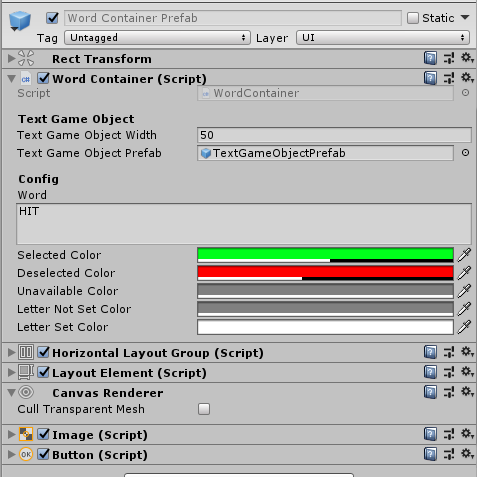Screen dimensions: 477x477
Task: Open presets for Layout Element component
Action: pos(449,372)
